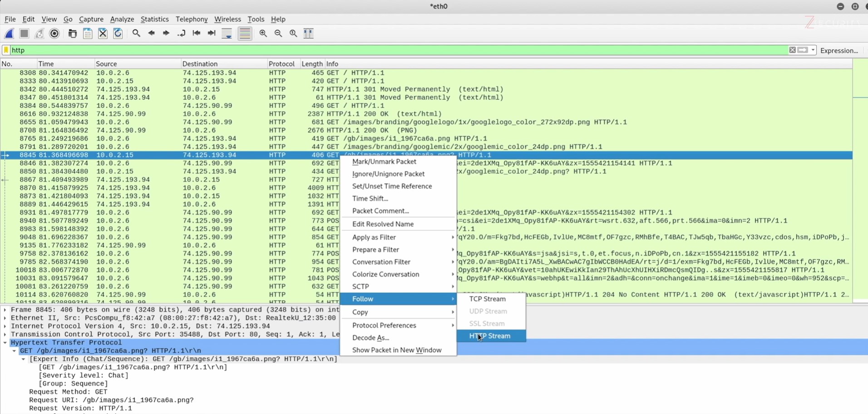Select HTTP Stream in the Follow submenu
Screen dimensions: 868x414
coord(490,336)
